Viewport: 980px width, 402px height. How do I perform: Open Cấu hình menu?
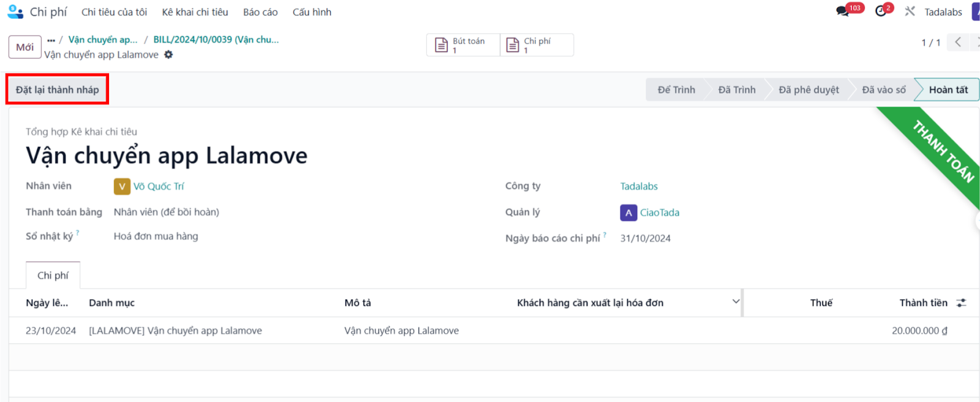pyautogui.click(x=312, y=12)
